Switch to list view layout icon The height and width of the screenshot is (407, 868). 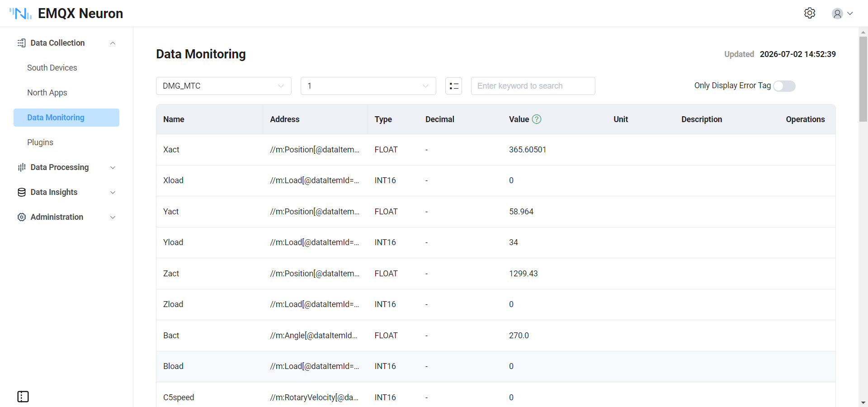(453, 86)
